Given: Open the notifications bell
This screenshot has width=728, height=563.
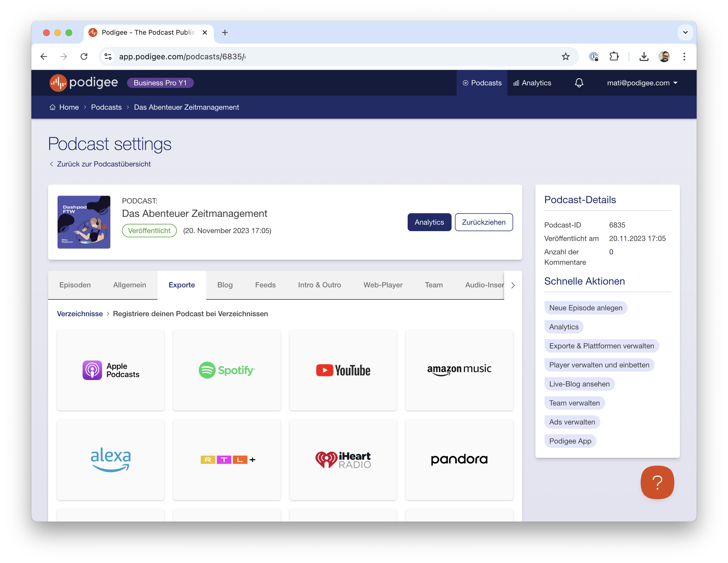Looking at the screenshot, I should (579, 83).
